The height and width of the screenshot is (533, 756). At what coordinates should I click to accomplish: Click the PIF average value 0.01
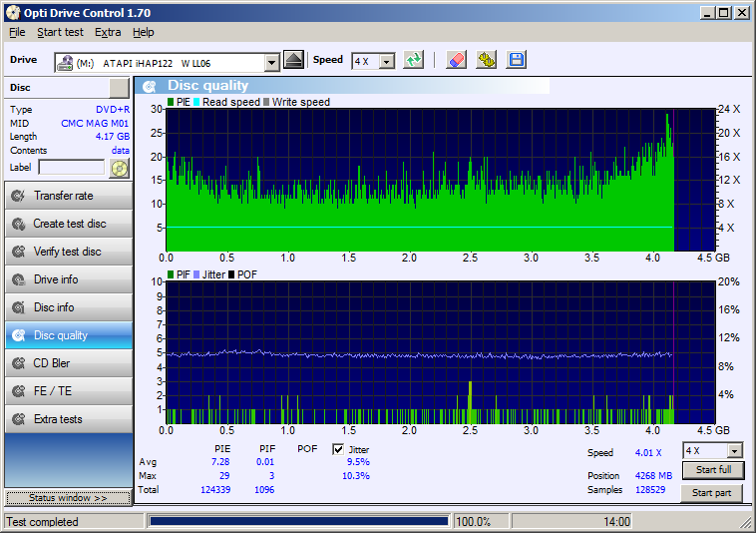pyautogui.click(x=265, y=462)
